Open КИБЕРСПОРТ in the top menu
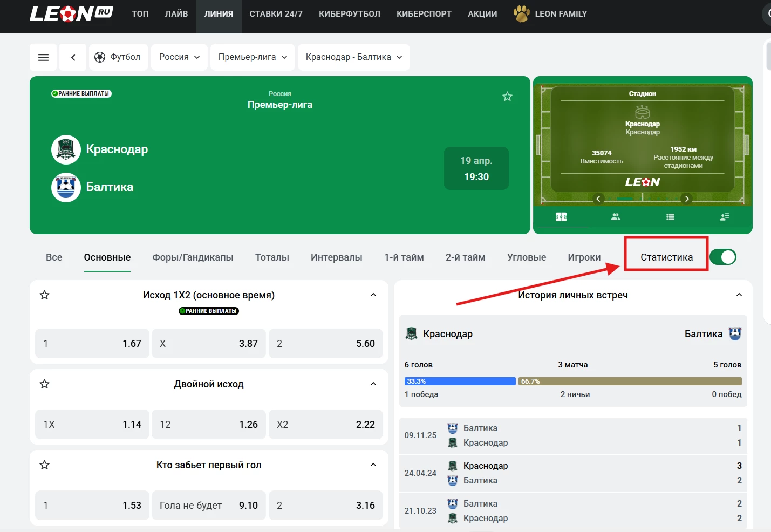The width and height of the screenshot is (771, 532). [x=424, y=14]
